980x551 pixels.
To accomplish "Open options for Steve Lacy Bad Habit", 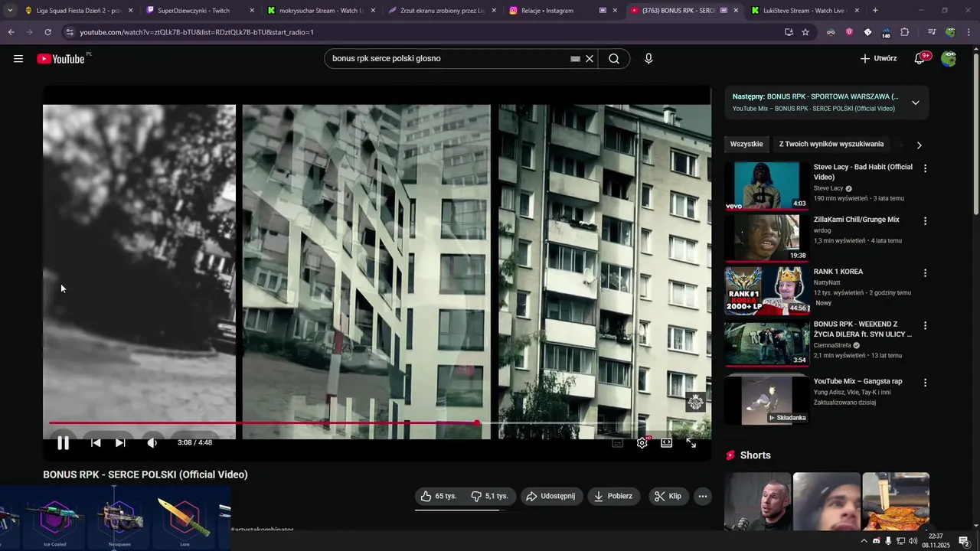I will 925,168.
